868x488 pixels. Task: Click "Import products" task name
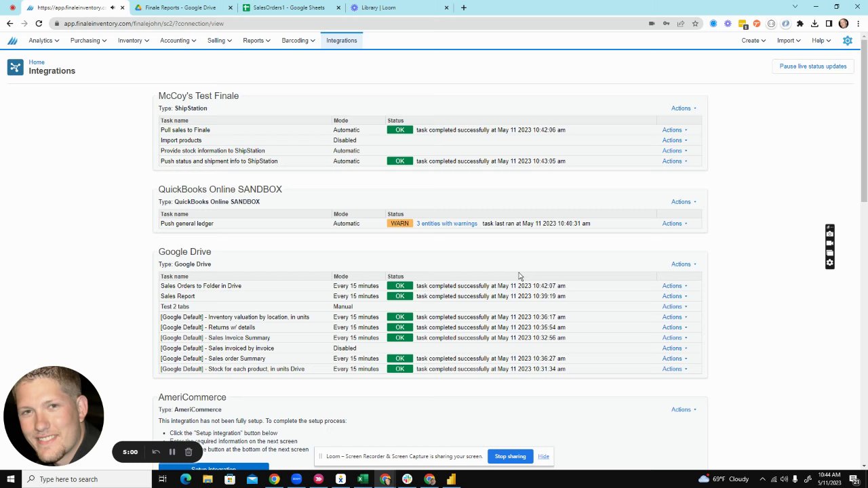(181, 140)
